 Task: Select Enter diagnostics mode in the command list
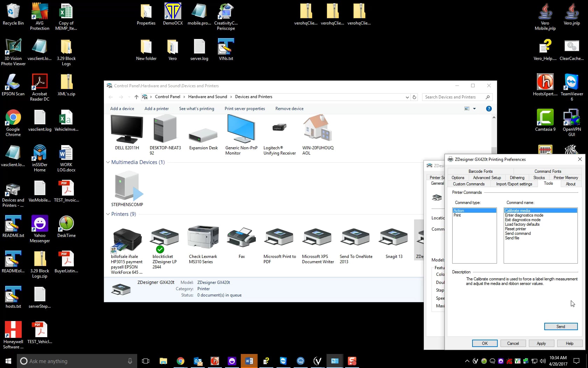click(x=523, y=215)
